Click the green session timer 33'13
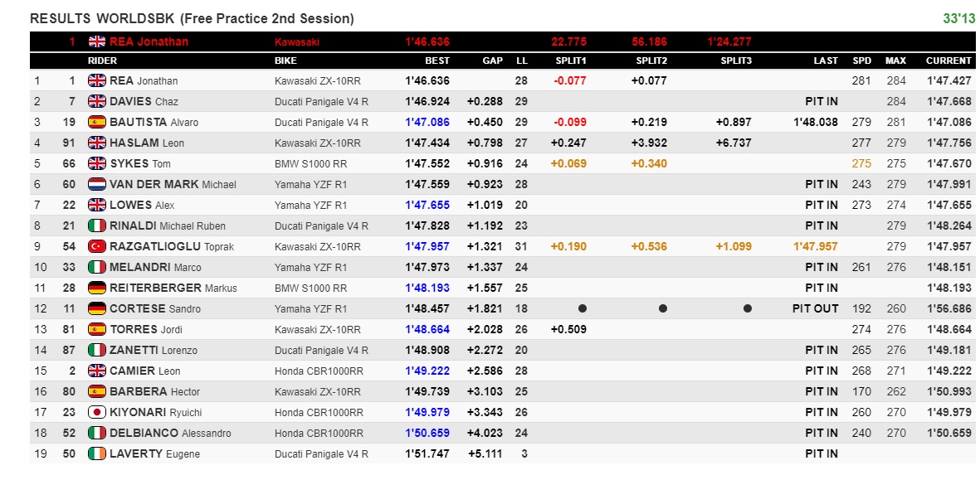Viewport: 980px width, 480px height. (x=958, y=18)
